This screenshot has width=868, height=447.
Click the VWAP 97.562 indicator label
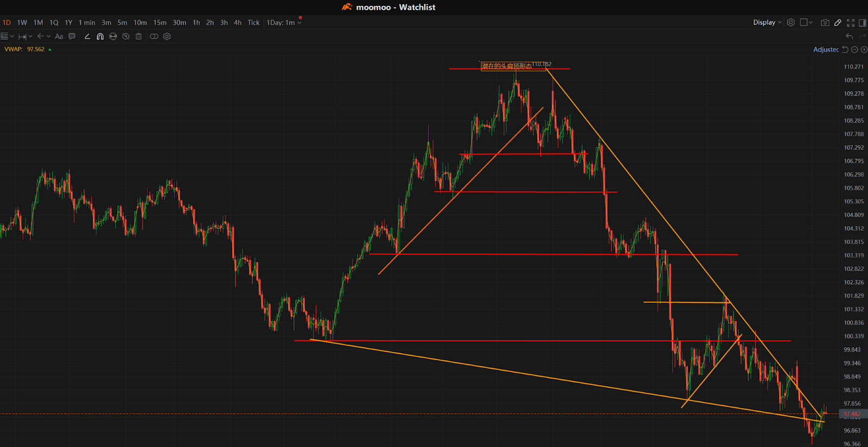[x=24, y=49]
